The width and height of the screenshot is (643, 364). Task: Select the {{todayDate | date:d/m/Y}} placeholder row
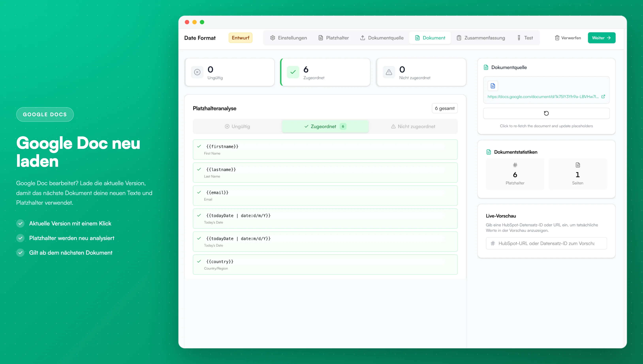[325, 219]
